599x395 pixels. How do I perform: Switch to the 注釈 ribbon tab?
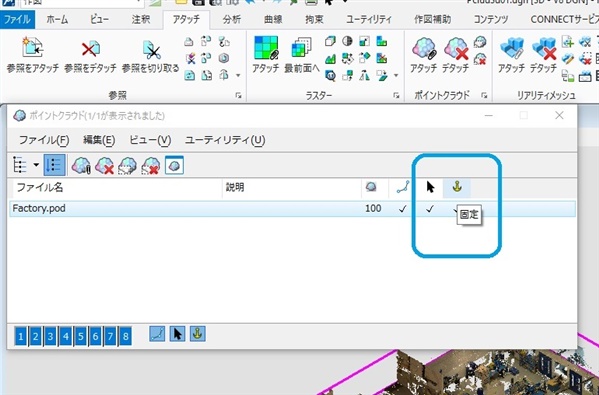141,19
